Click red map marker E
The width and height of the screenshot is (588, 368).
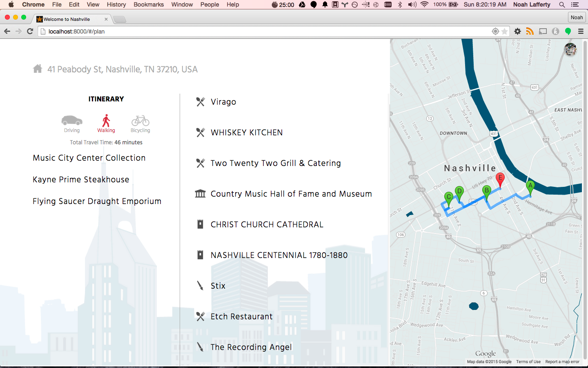[500, 180]
